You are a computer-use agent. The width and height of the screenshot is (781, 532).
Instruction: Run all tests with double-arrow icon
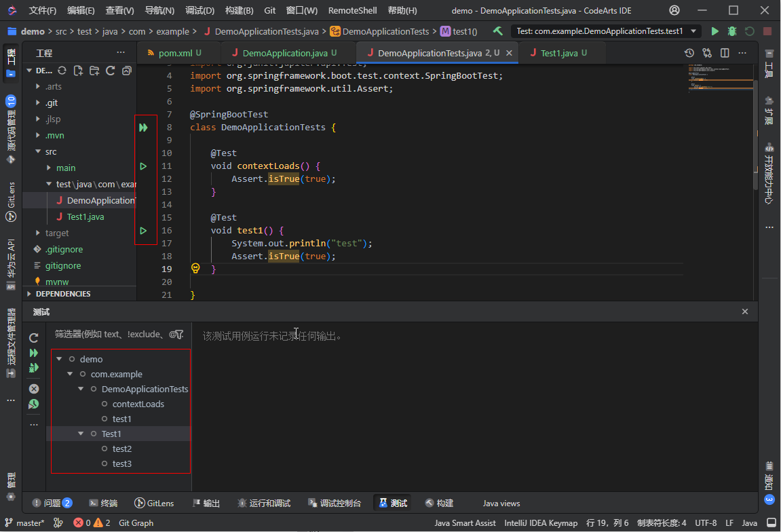pyautogui.click(x=33, y=352)
